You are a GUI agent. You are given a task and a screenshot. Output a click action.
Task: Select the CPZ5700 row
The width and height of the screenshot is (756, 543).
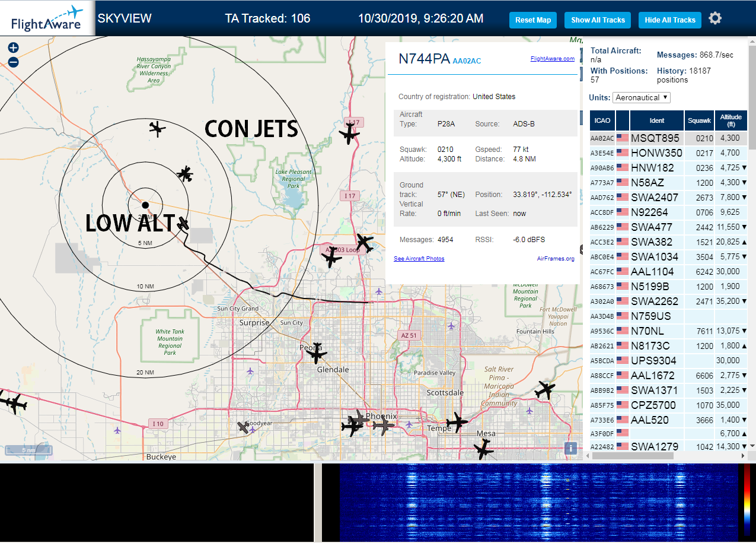tap(669, 405)
